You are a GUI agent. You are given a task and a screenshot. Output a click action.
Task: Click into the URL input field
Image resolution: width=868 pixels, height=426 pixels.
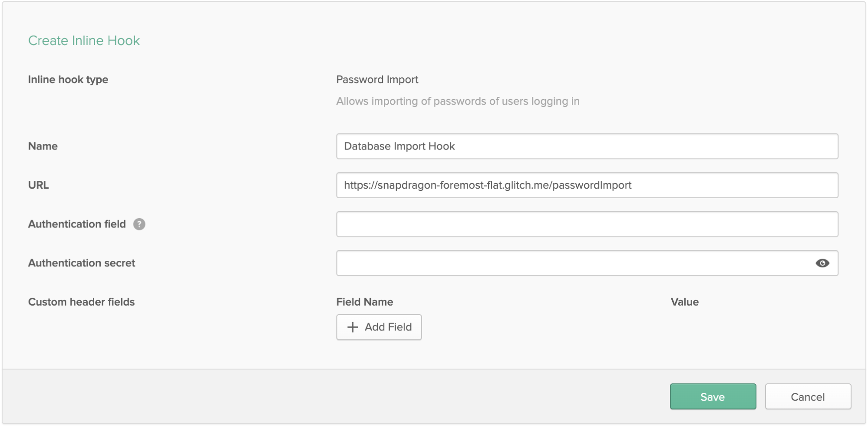tap(586, 185)
